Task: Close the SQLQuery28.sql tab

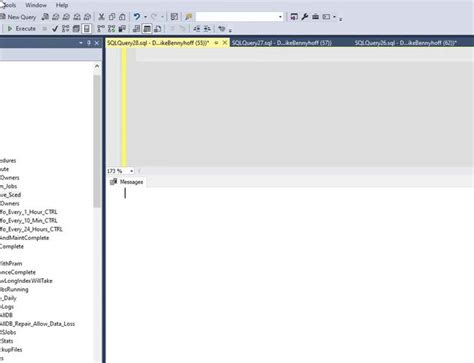Action: point(225,43)
